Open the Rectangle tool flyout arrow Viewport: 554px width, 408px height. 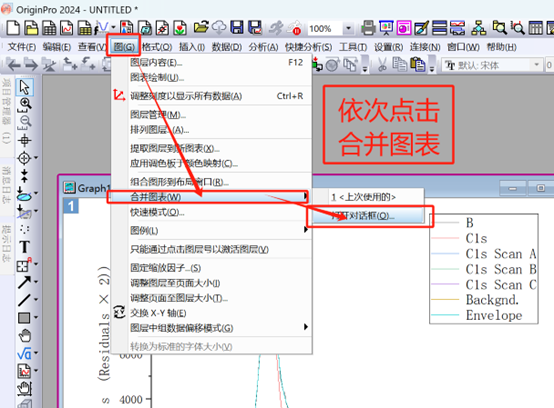coord(36,318)
